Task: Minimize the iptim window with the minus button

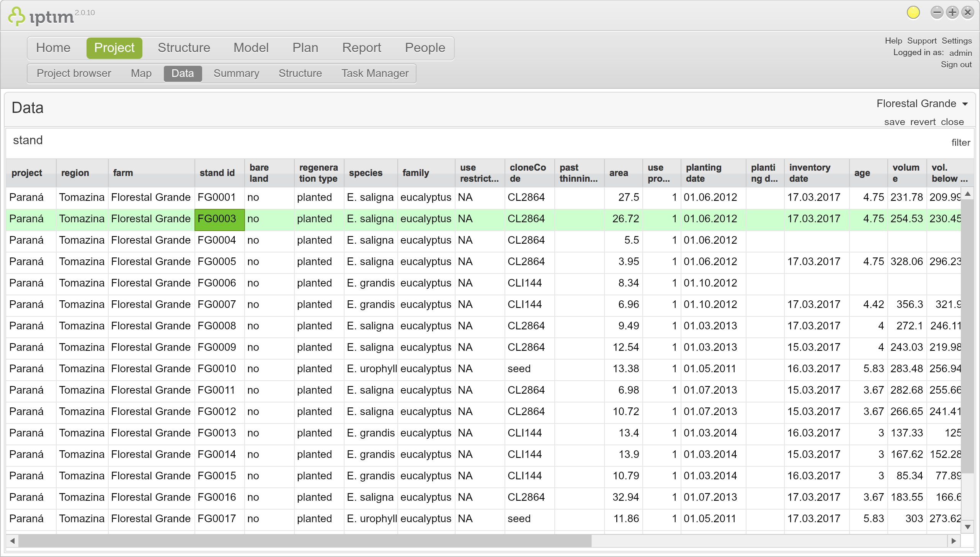Action: [937, 13]
